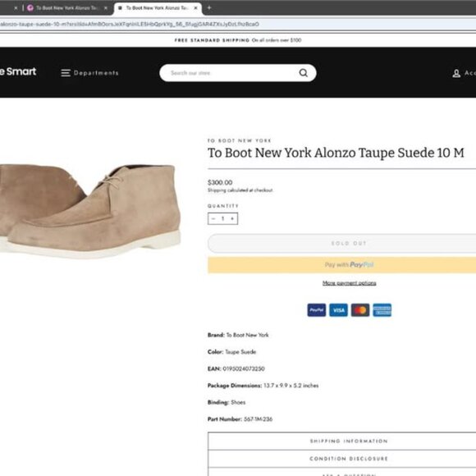The image size is (476, 476).
Task: Switch to the first To Boot New York tab
Action: tap(66, 8)
